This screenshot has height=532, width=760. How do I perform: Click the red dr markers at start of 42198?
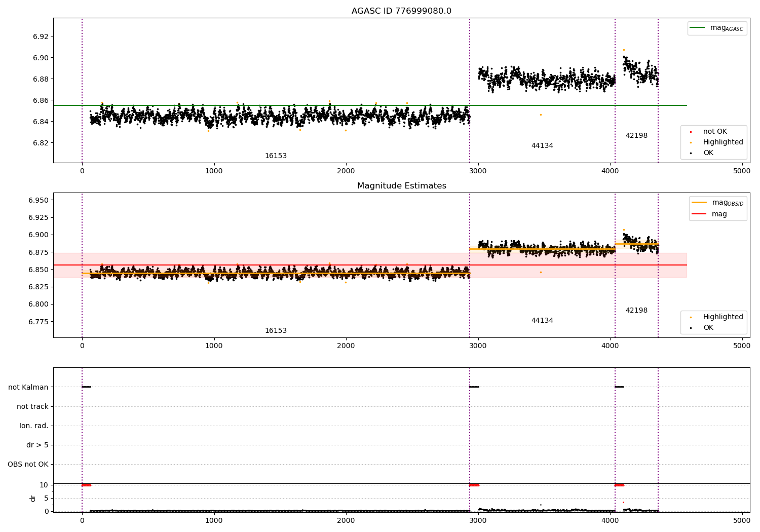[620, 485]
